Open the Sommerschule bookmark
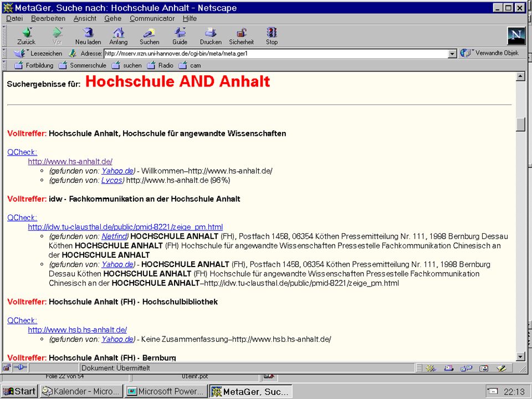 (83, 65)
